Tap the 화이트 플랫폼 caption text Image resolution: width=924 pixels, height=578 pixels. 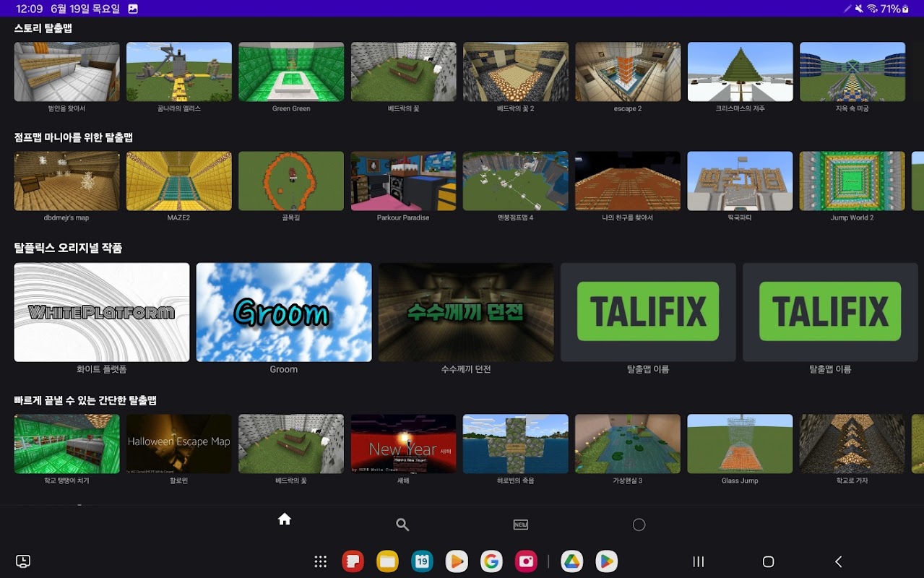coord(102,369)
